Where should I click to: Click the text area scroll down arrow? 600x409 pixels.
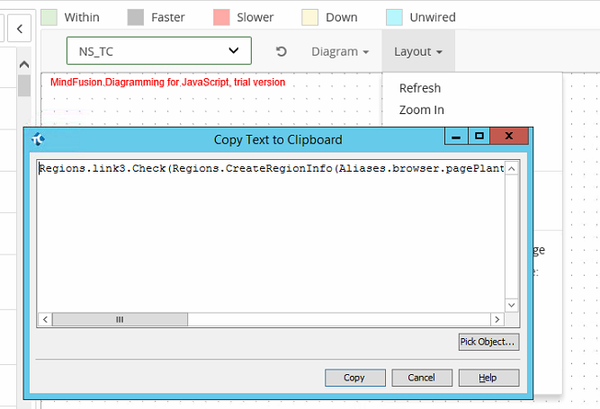pos(512,305)
